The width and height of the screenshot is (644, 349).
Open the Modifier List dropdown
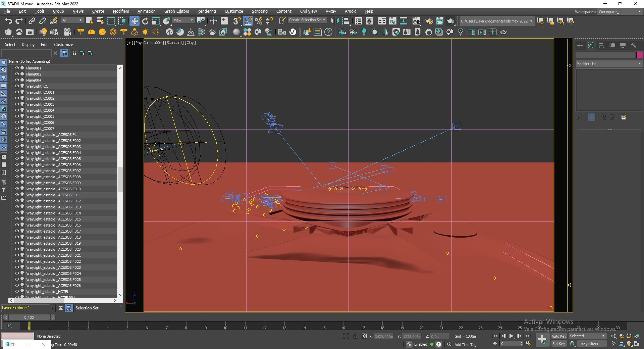click(x=609, y=64)
